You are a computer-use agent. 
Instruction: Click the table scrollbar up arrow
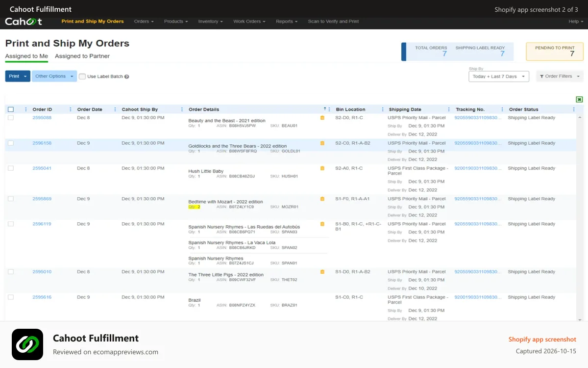581,118
